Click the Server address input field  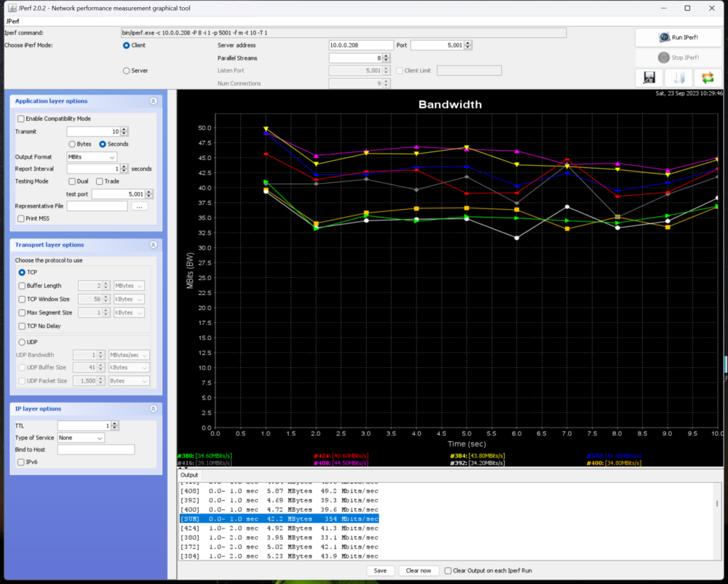pyautogui.click(x=360, y=45)
